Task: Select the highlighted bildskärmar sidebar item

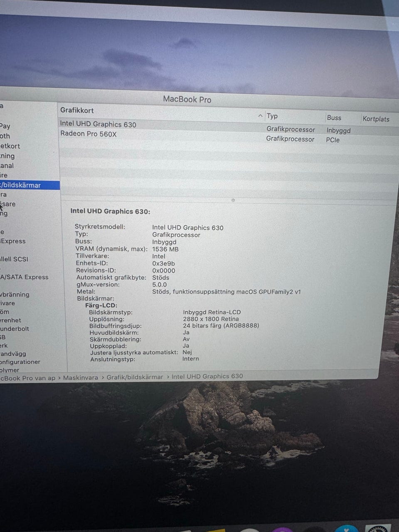Action: point(30,185)
